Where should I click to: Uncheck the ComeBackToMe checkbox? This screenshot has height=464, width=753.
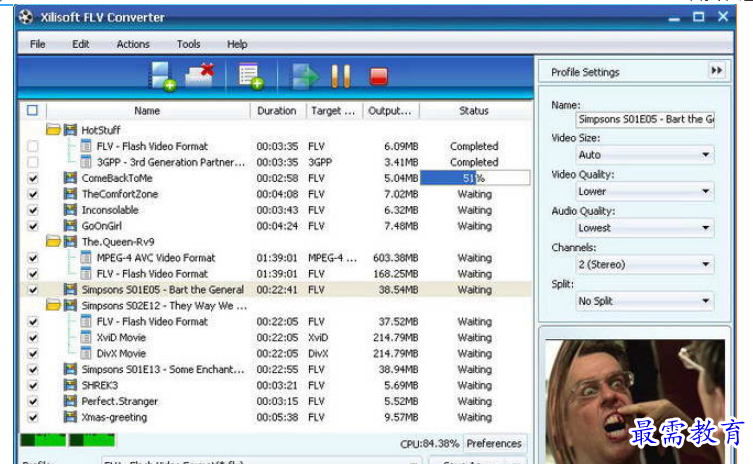coord(33,178)
